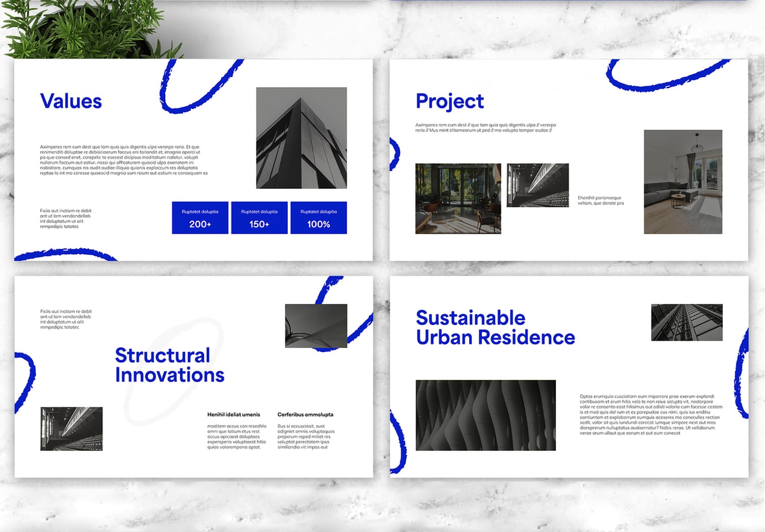Click the 'Henihil ideliat umenis' subheading
This screenshot has width=765, height=532.
pyautogui.click(x=234, y=415)
